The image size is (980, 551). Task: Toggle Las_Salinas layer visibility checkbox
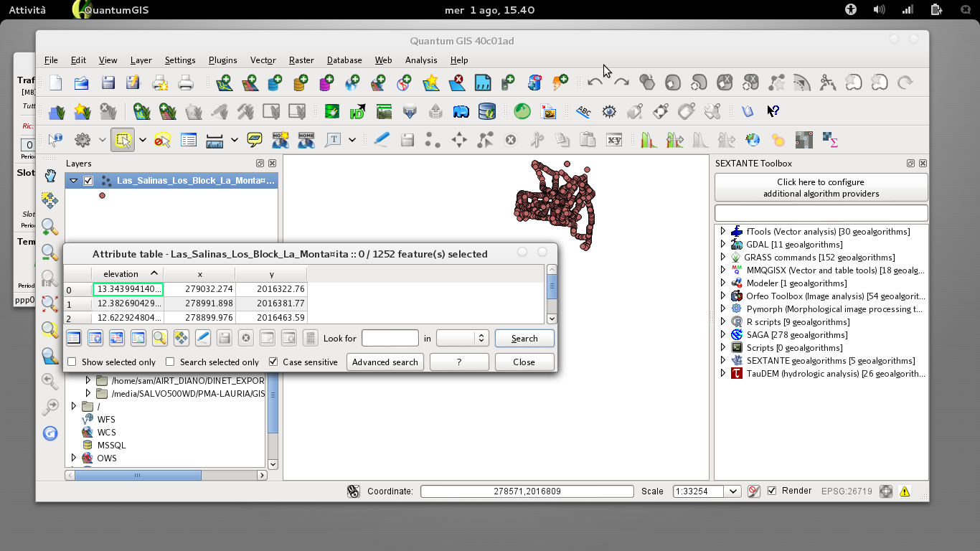[88, 181]
